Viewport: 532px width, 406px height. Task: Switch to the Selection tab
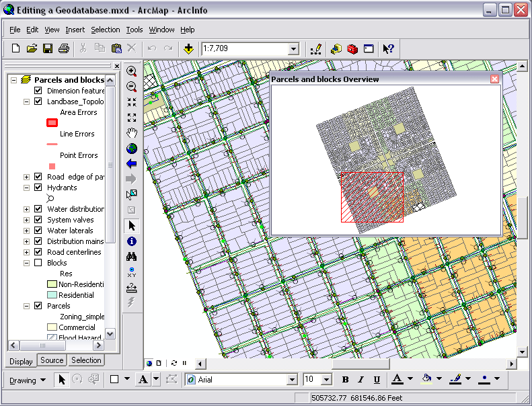86,360
